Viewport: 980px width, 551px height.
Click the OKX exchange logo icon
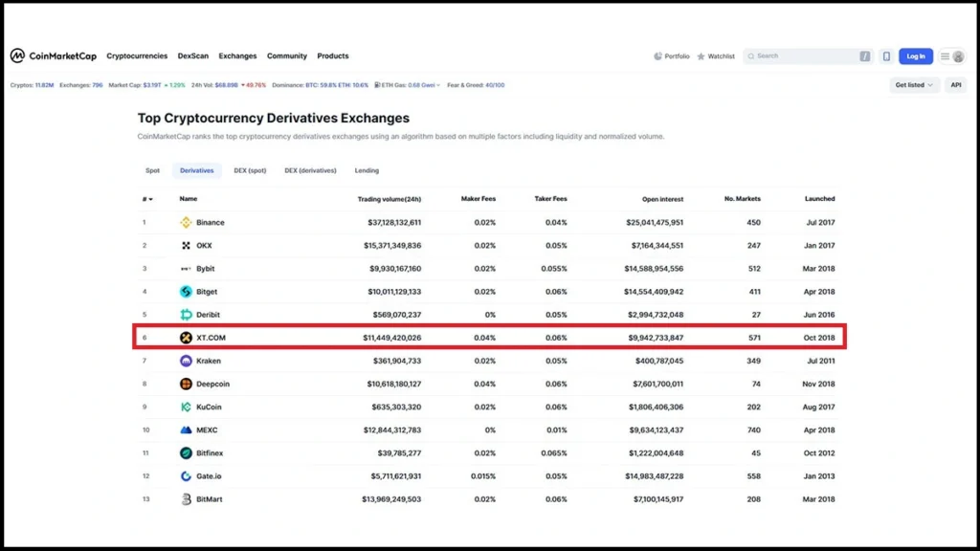[x=186, y=246]
